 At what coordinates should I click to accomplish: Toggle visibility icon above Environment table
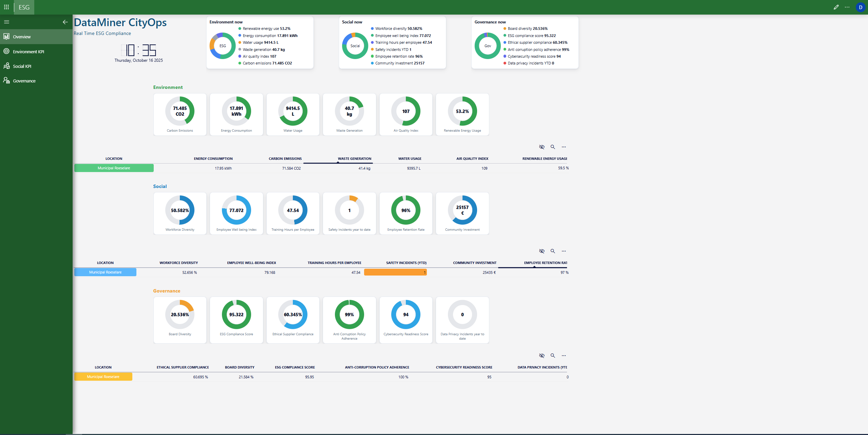click(x=542, y=147)
